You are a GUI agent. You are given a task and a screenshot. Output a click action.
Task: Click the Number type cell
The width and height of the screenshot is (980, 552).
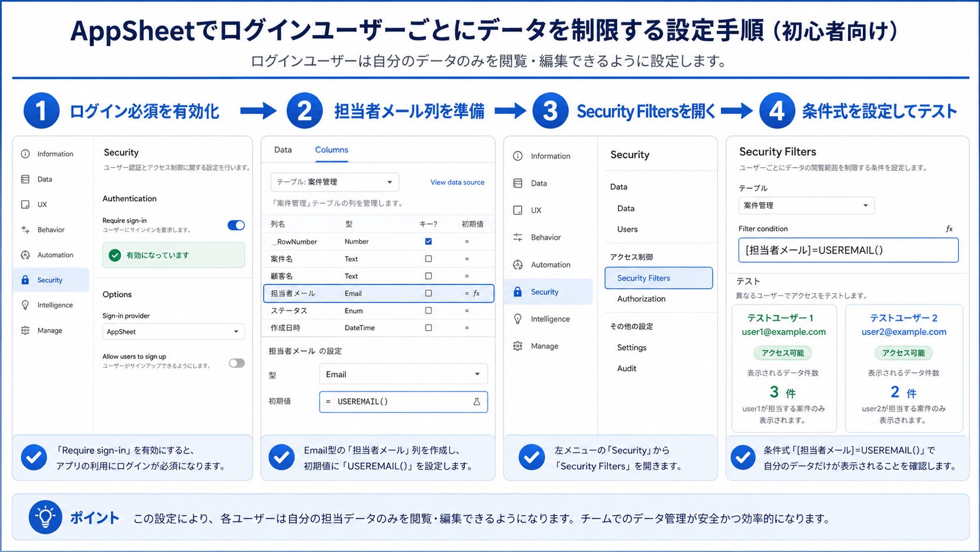(356, 242)
